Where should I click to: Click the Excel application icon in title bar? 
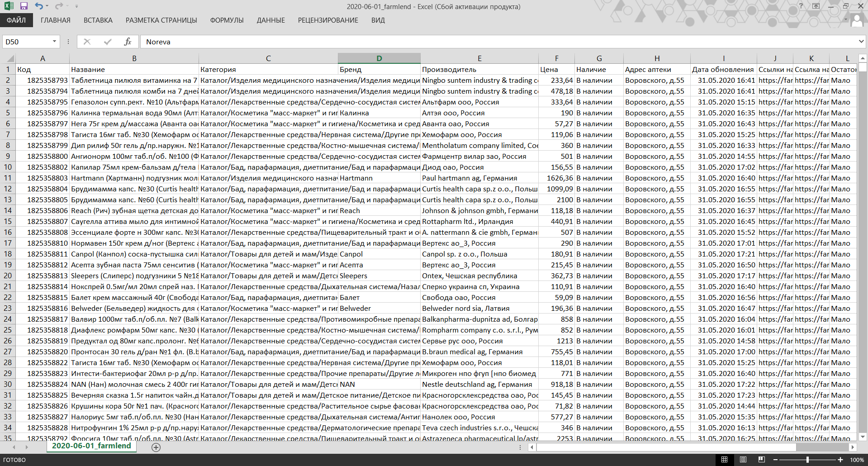pos(9,6)
